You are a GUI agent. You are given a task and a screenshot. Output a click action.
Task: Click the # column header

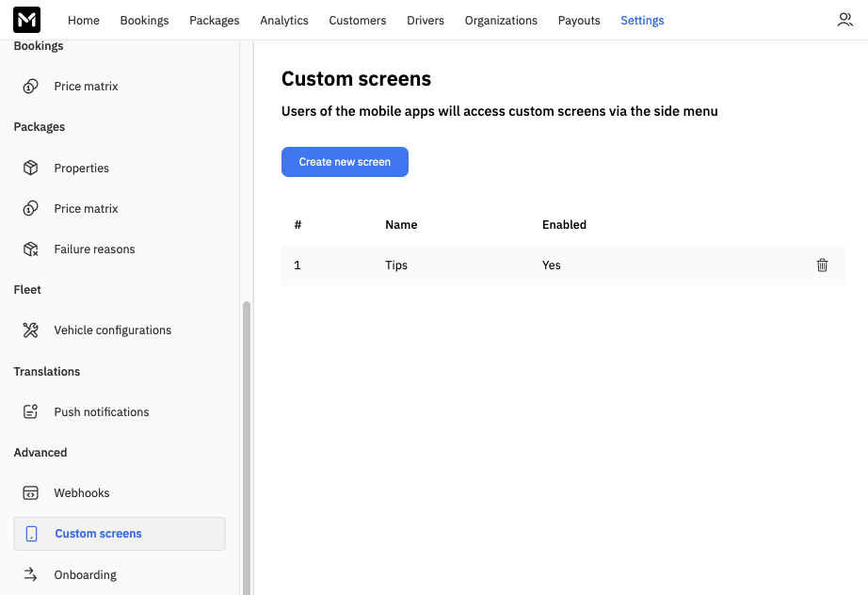pos(297,225)
